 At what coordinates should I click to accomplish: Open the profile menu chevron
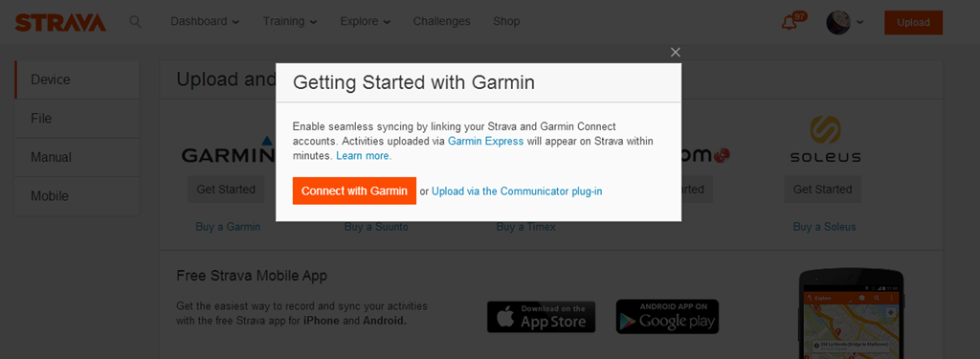[x=860, y=23]
